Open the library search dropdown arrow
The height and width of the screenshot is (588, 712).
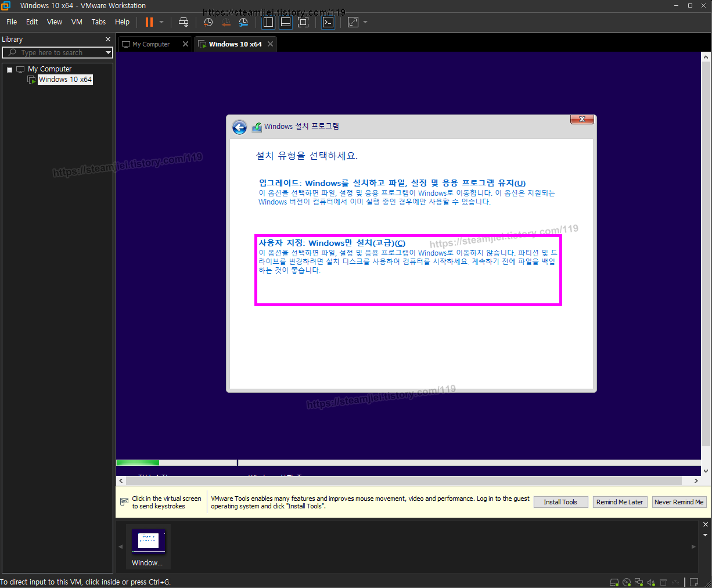(108, 53)
